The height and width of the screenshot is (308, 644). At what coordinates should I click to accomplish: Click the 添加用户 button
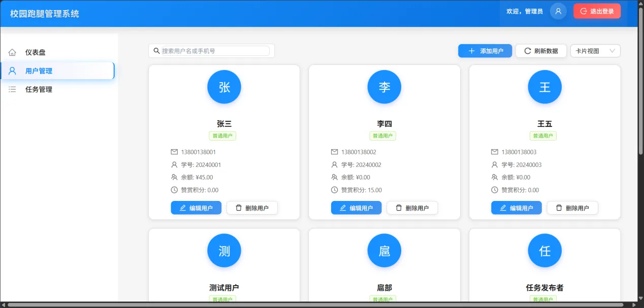pos(485,51)
